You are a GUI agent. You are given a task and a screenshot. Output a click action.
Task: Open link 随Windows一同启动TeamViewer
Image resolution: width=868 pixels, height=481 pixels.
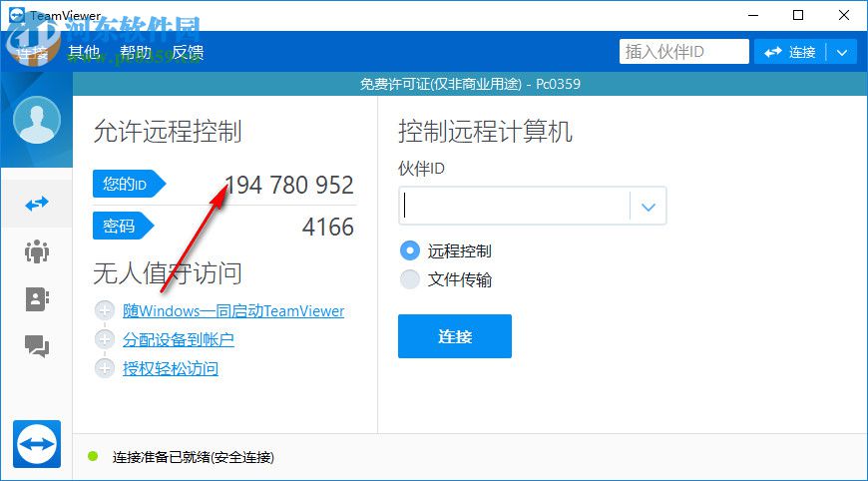233,310
